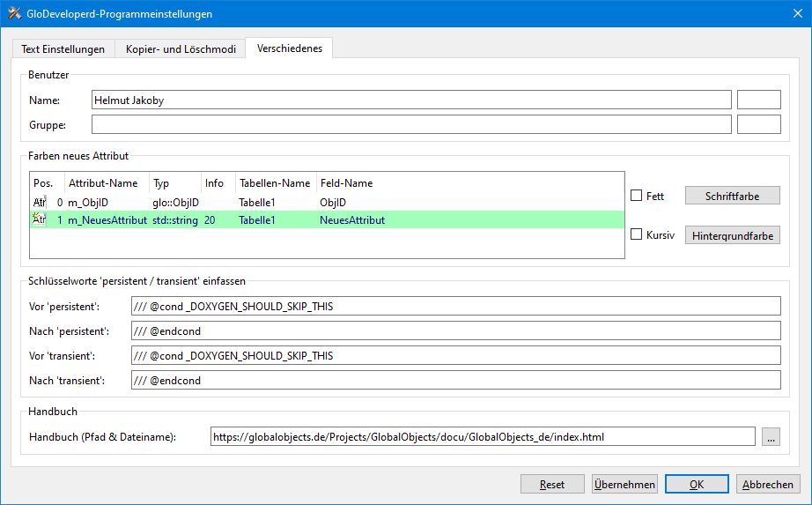Click the std::string type cell
The image size is (812, 505).
click(x=175, y=219)
